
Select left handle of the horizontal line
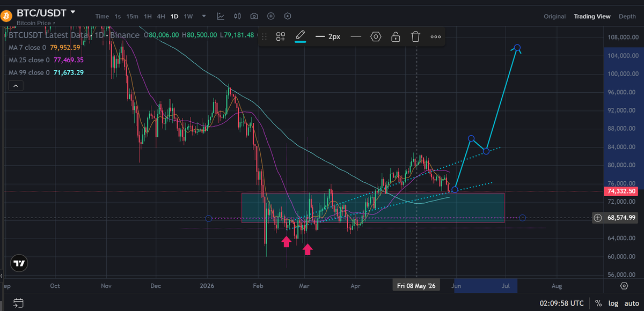click(x=209, y=218)
